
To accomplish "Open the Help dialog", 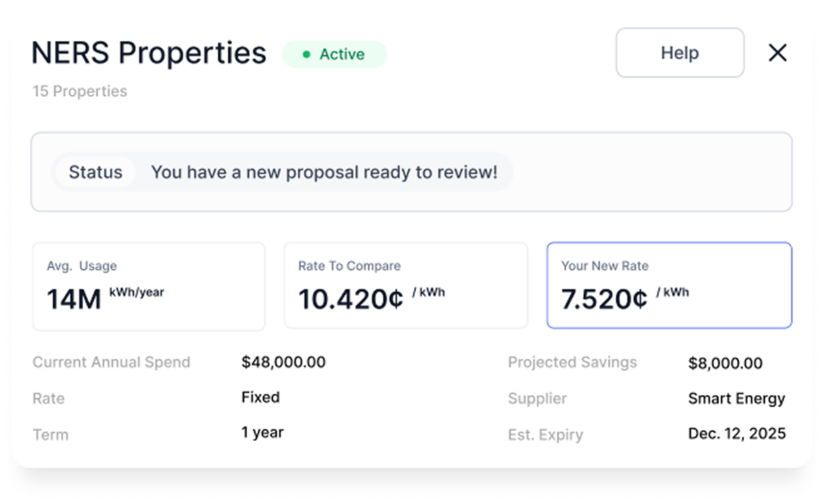I will (679, 52).
